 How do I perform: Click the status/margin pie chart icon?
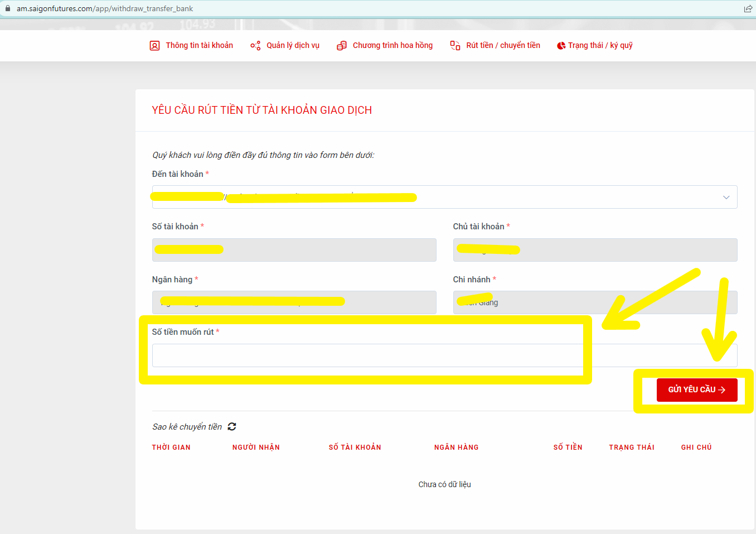click(561, 46)
